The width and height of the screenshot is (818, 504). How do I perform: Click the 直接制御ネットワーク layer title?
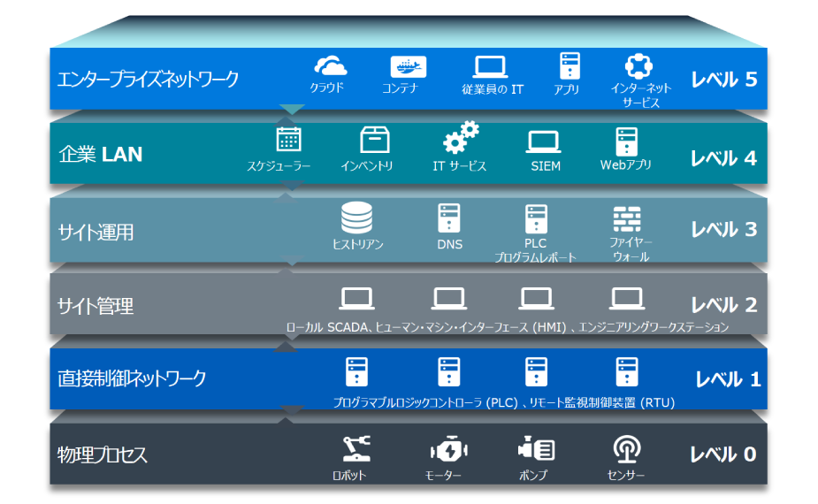point(132,378)
